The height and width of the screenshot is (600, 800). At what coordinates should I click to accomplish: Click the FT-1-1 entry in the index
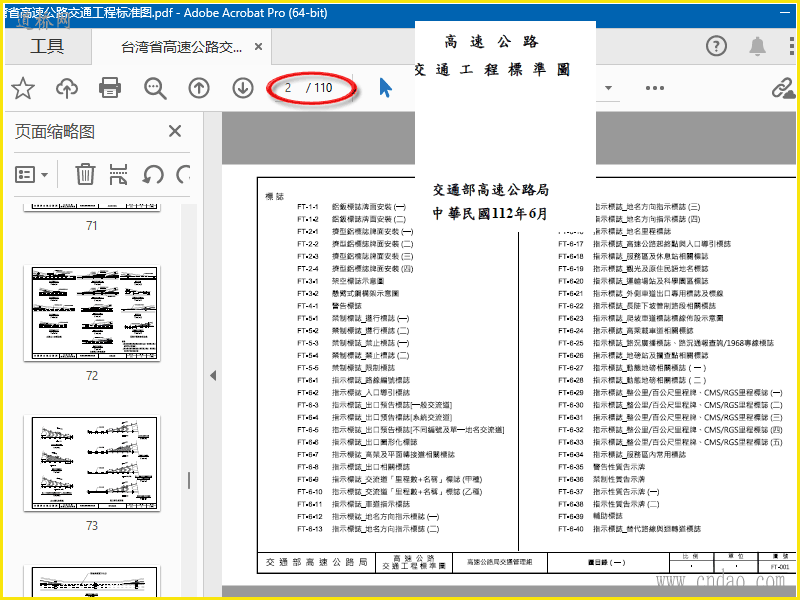[x=352, y=207]
